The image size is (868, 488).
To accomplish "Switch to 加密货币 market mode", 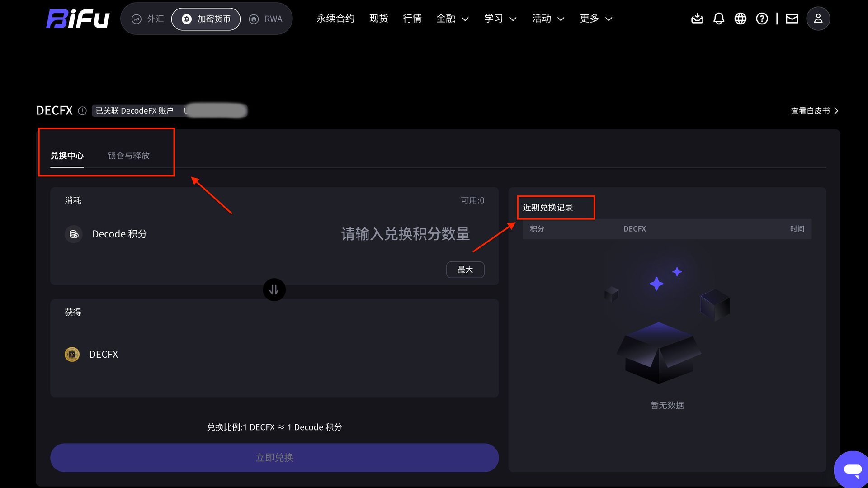I will point(206,19).
